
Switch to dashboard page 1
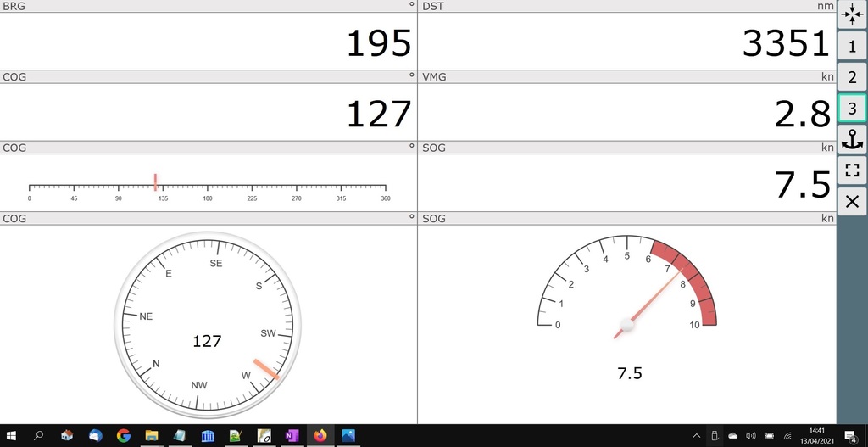pos(852,46)
